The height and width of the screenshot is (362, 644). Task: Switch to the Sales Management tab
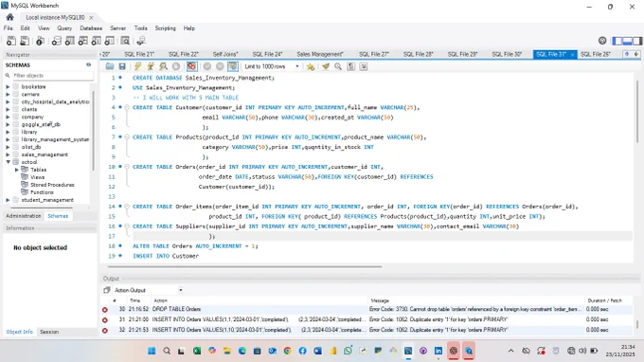click(320, 54)
